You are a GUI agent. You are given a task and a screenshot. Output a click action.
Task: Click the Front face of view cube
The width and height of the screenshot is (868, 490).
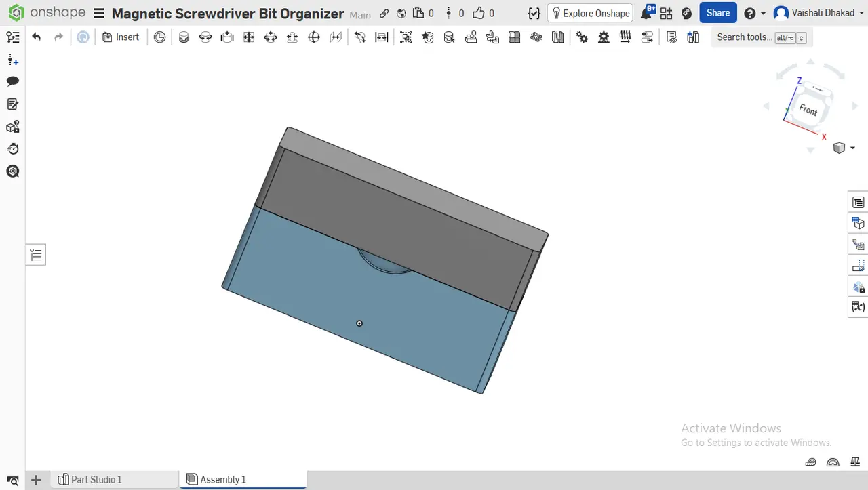pyautogui.click(x=808, y=109)
